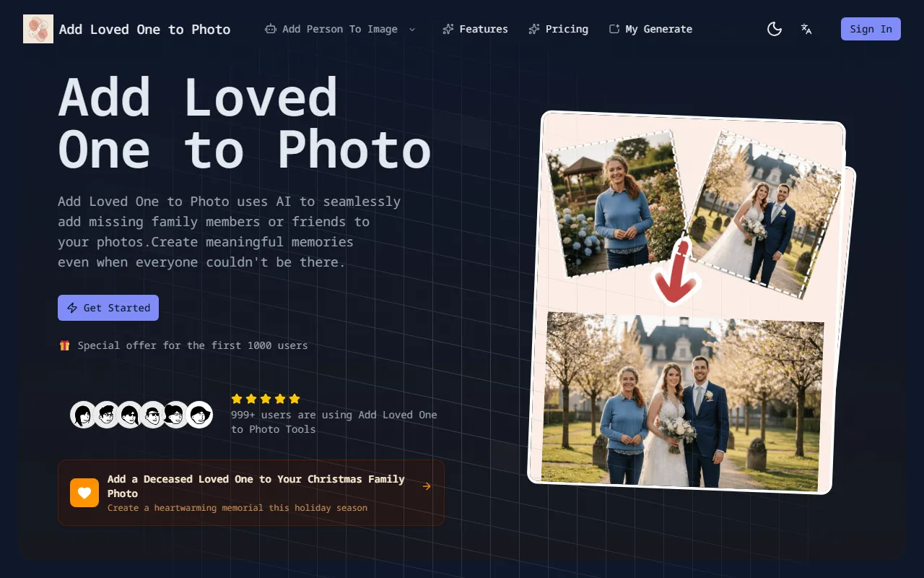Click the site logo image
This screenshot has height=578, width=924.
(x=38, y=29)
